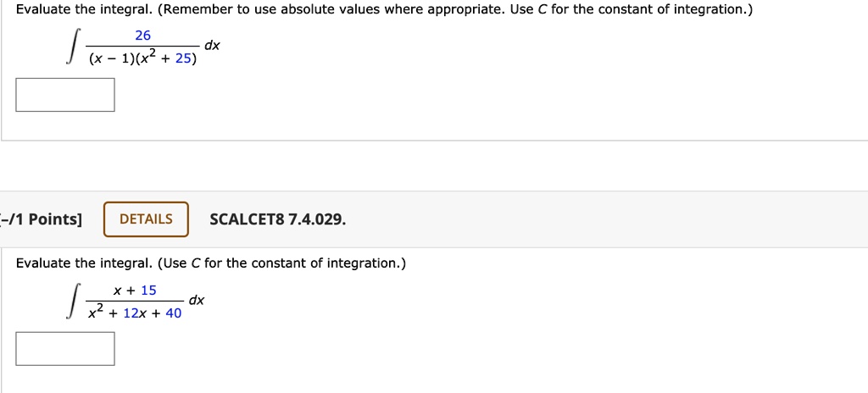
Task: Click the answer box below the x + 15 integral
Action: click(65, 348)
